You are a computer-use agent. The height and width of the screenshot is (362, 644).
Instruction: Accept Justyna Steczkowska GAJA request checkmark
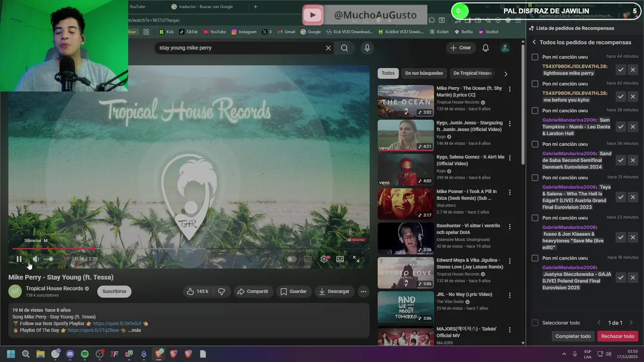click(x=621, y=278)
